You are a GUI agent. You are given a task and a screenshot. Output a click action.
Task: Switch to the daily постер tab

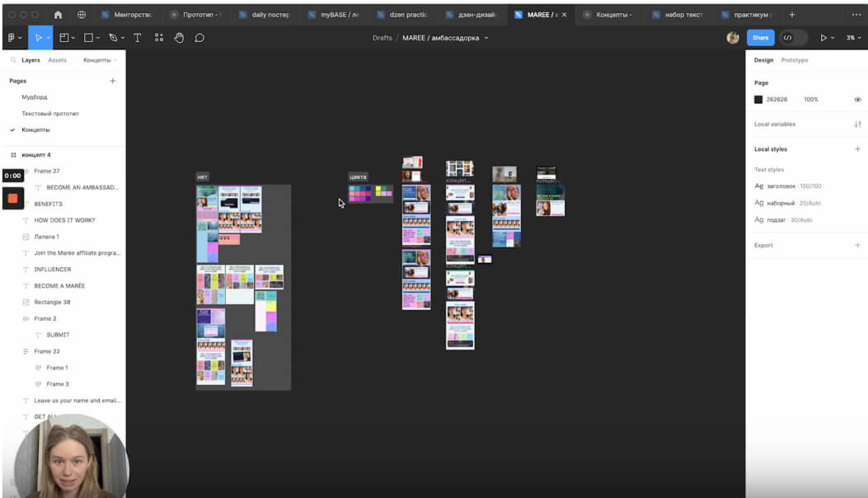point(265,14)
